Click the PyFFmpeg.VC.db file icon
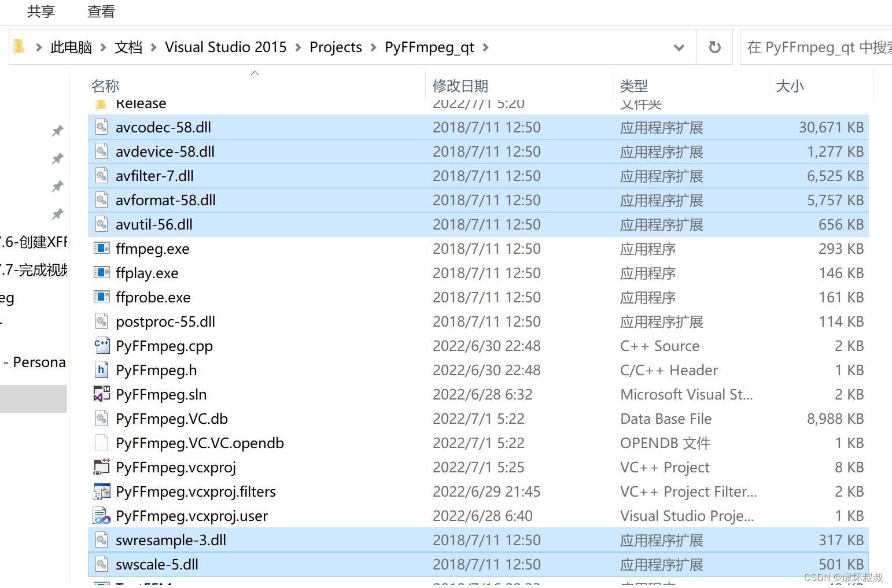 102,419
